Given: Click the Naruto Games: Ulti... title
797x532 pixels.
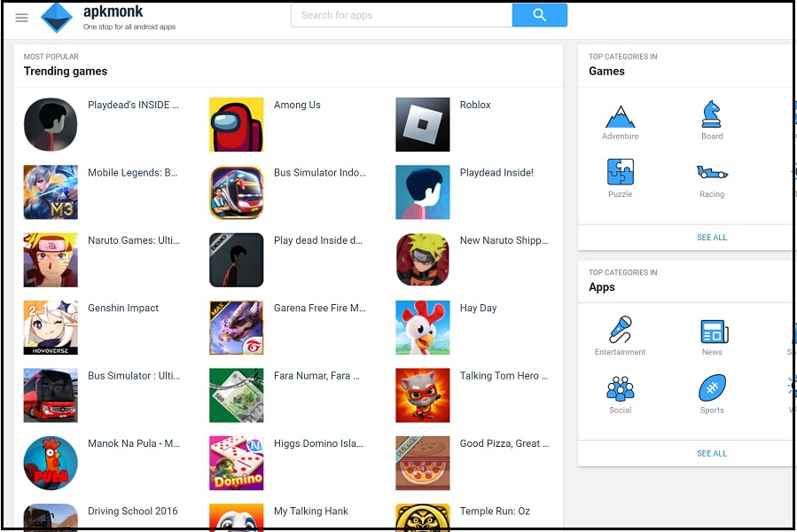Looking at the screenshot, I should pos(134,240).
